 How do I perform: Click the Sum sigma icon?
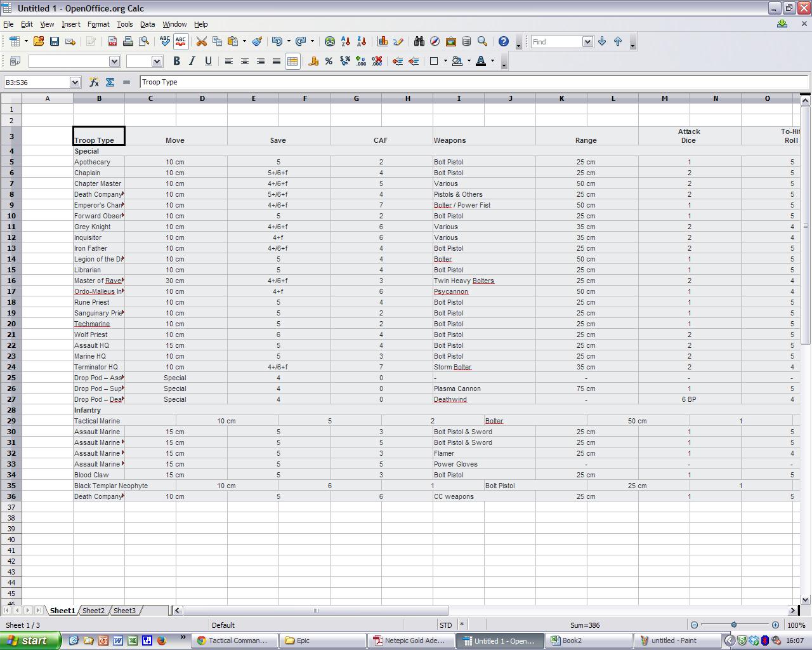[110, 82]
